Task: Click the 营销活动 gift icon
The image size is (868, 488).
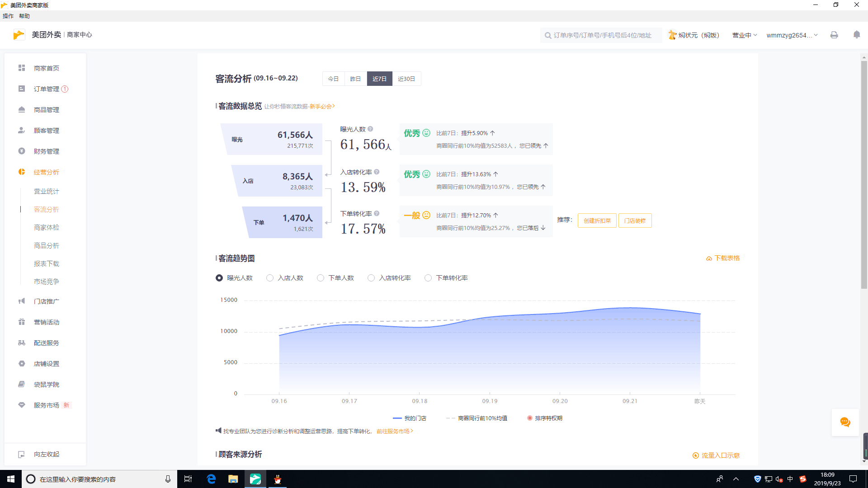Action: tap(22, 322)
